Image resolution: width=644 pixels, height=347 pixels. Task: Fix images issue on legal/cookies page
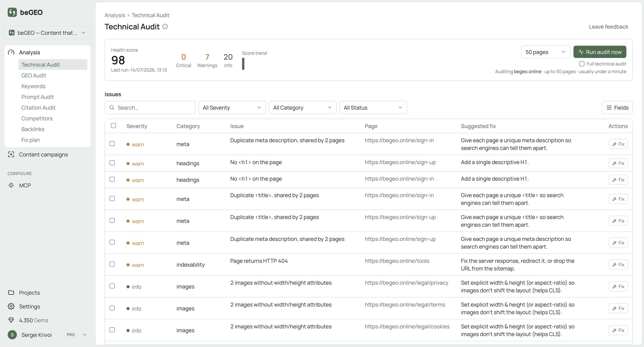point(618,330)
